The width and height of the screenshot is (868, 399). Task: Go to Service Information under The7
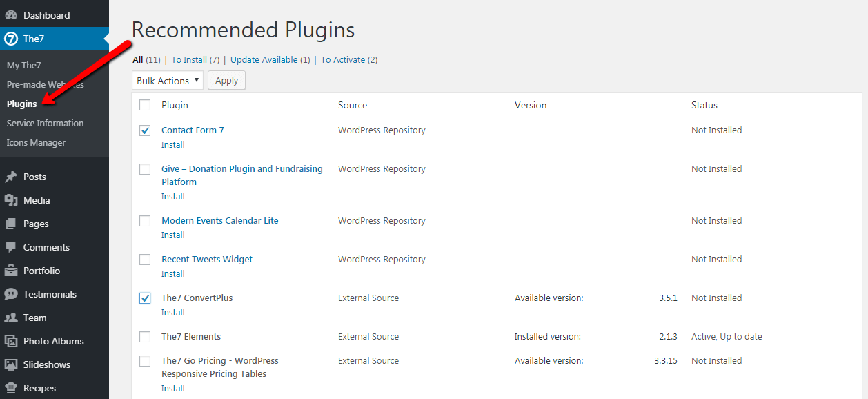[44, 123]
